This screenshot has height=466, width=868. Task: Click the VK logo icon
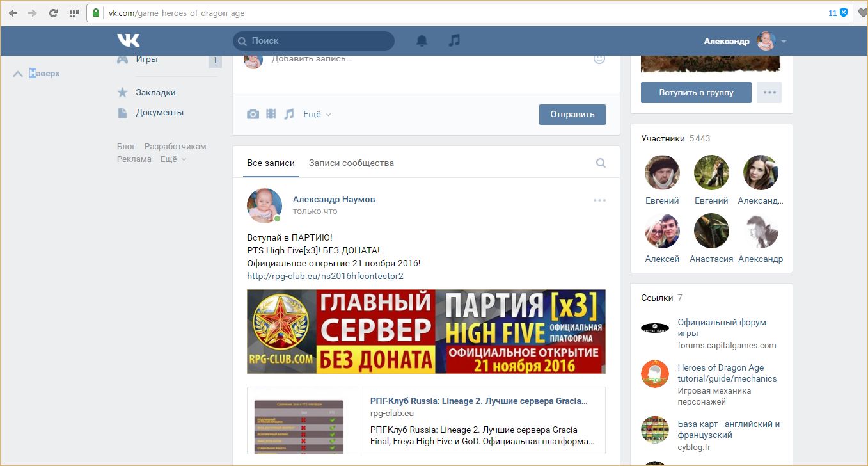(x=128, y=40)
